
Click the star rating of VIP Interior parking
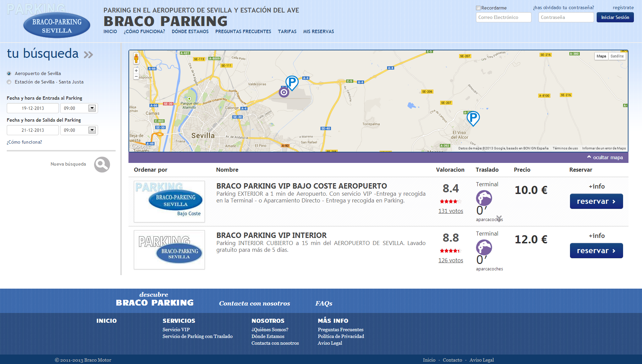[451, 251]
